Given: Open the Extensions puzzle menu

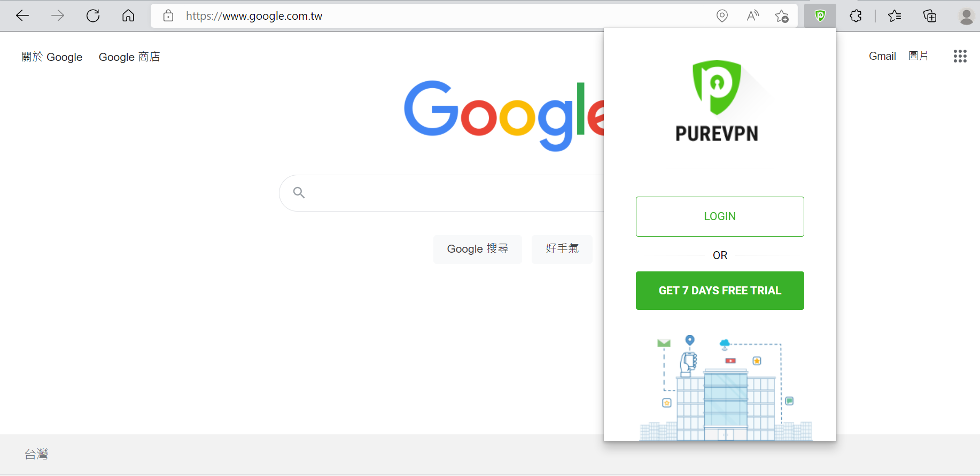Looking at the screenshot, I should click(855, 16).
